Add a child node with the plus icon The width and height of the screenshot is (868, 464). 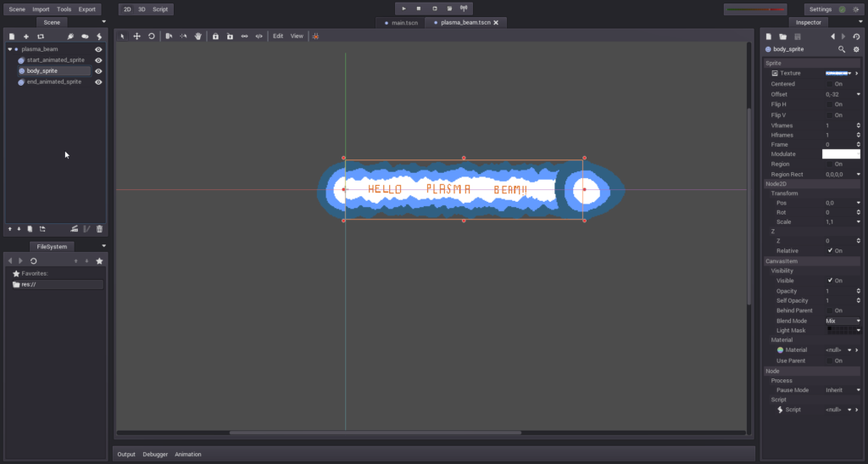coord(26,36)
